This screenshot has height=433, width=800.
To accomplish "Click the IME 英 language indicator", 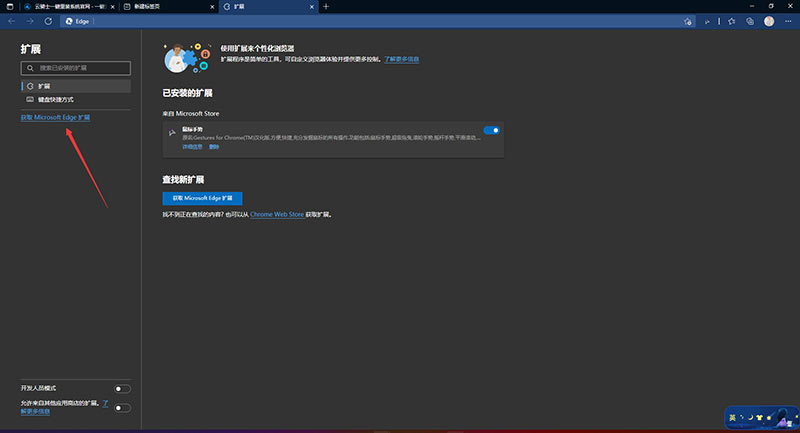I will coord(732,418).
